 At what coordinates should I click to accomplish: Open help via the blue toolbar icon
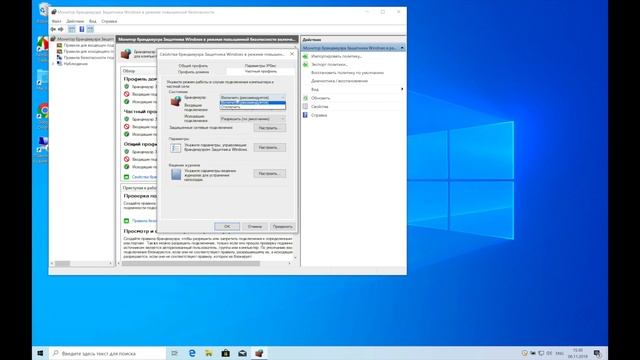pyautogui.click(x=82, y=29)
